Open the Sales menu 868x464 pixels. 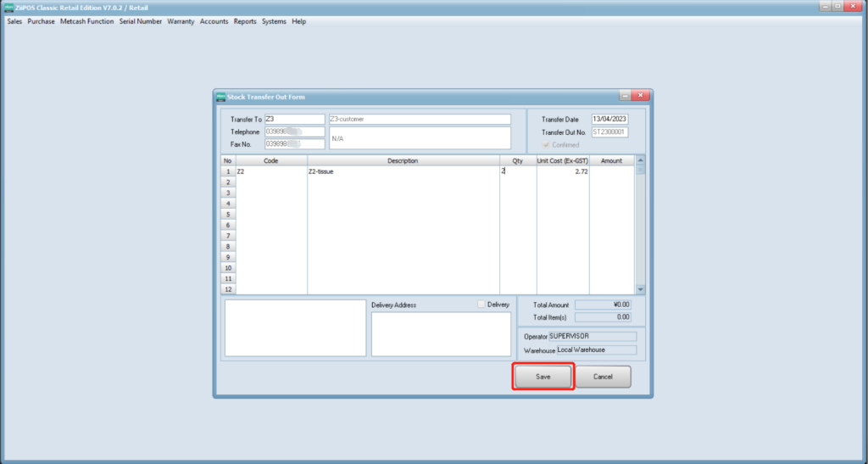(14, 21)
